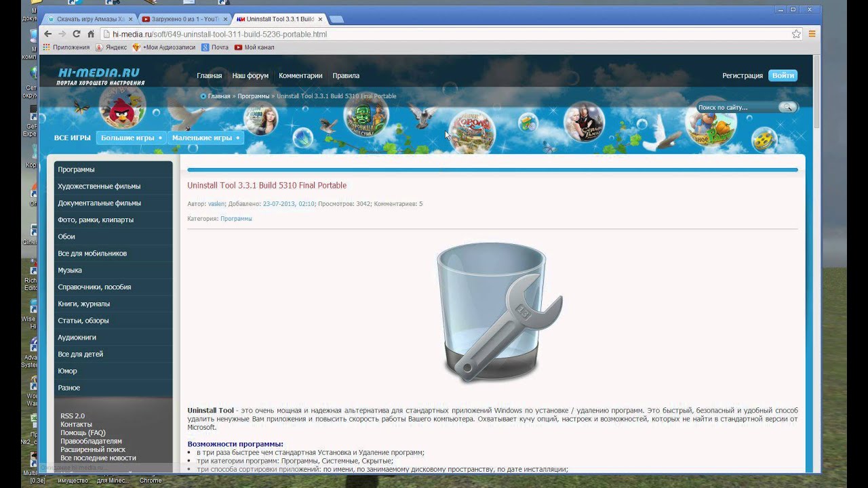This screenshot has width=868, height=488.
Task: Open Статьи, обзоры category
Action: point(113,321)
